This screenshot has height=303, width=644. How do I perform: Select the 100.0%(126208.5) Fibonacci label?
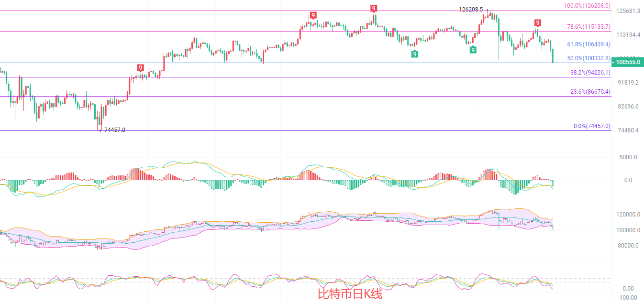[587, 6]
